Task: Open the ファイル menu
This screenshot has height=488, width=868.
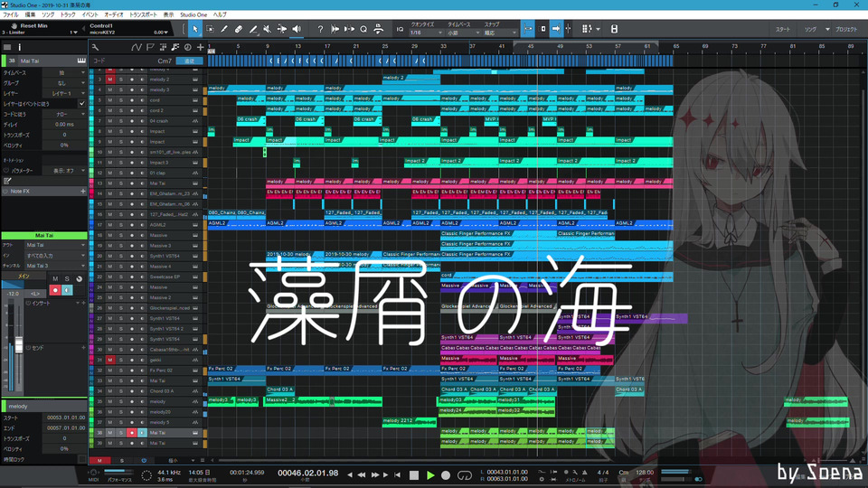Action: (11, 14)
